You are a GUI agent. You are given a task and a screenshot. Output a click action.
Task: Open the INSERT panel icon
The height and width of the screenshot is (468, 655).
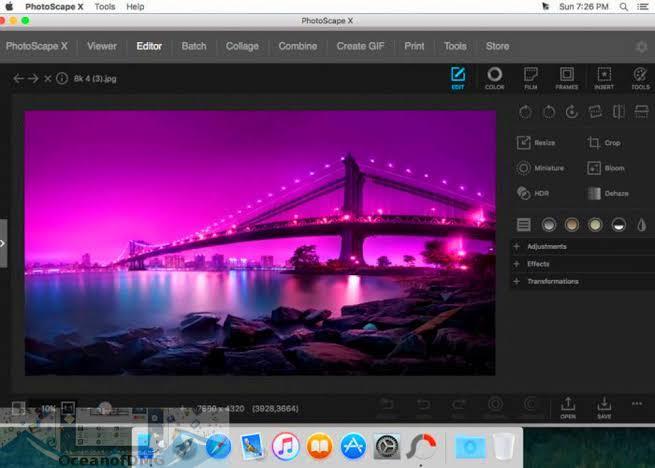tap(604, 78)
